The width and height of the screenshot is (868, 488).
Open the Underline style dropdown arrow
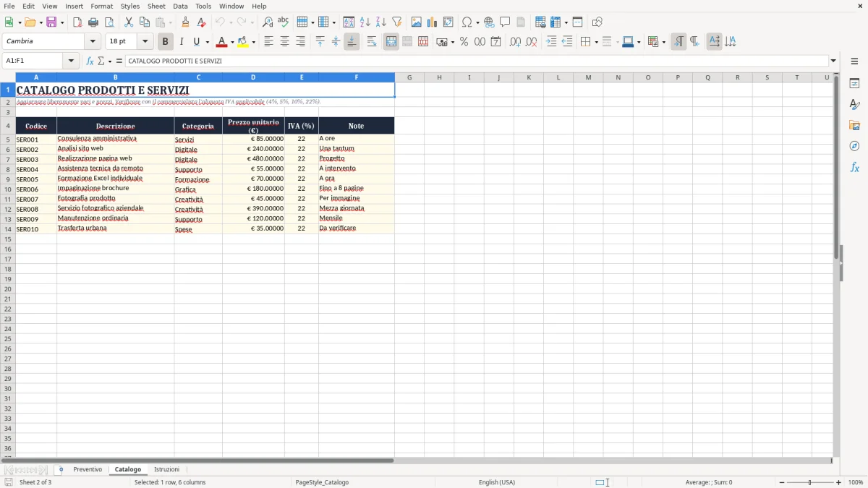coord(207,42)
